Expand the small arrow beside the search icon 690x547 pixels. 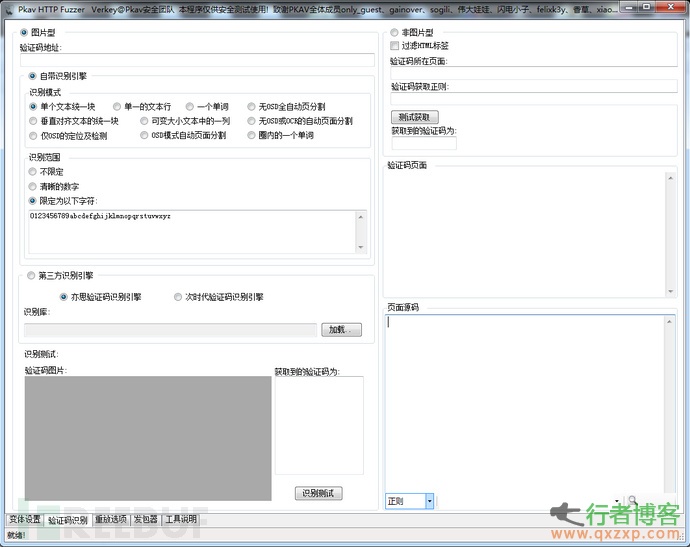coord(617,501)
